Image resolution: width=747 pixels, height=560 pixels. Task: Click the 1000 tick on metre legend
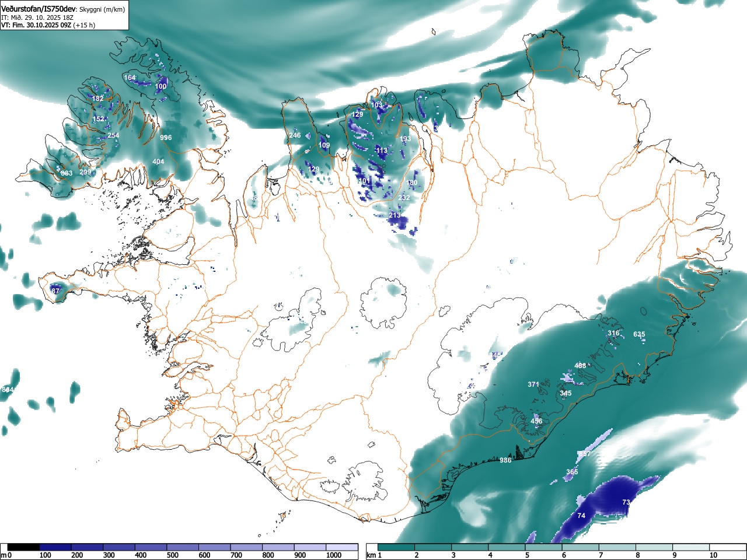point(333,555)
